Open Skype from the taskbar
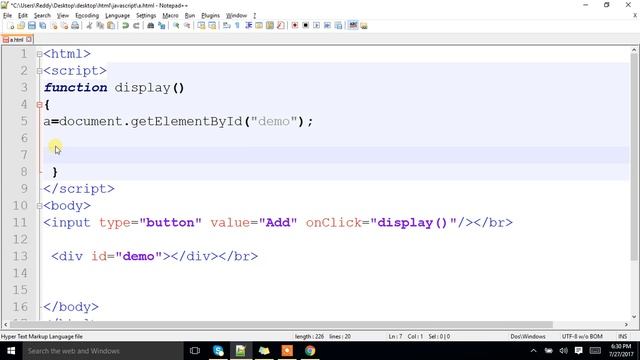The width and height of the screenshot is (640, 360). [218, 351]
